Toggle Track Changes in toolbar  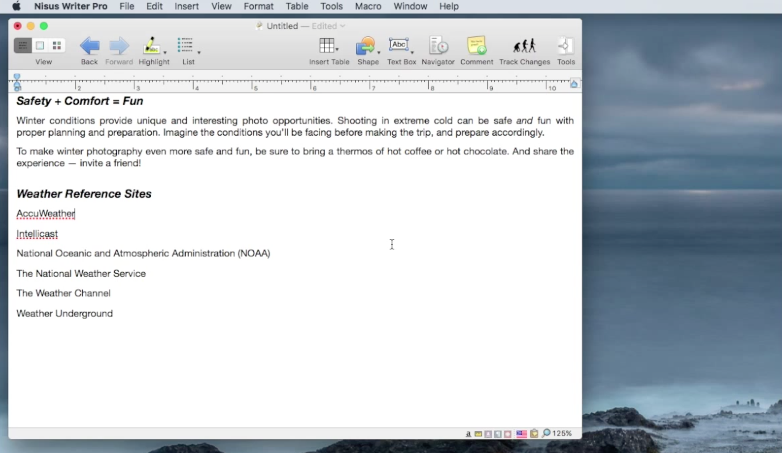tap(524, 46)
